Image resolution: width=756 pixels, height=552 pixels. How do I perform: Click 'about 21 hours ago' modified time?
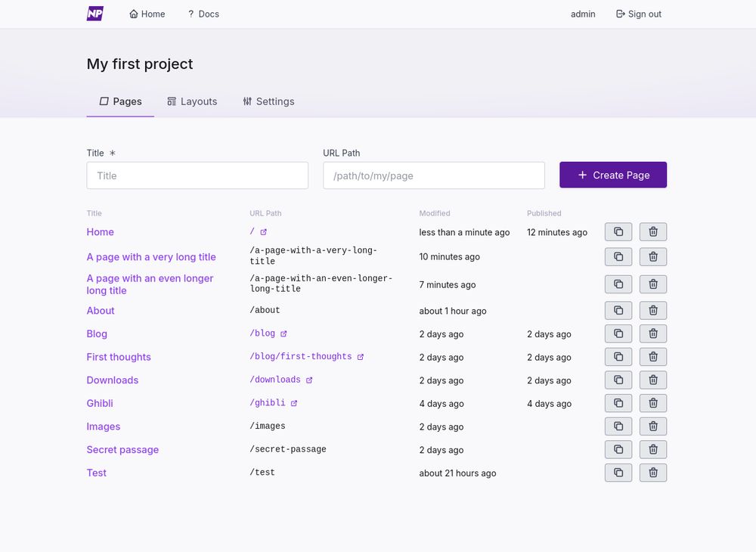pos(457,473)
